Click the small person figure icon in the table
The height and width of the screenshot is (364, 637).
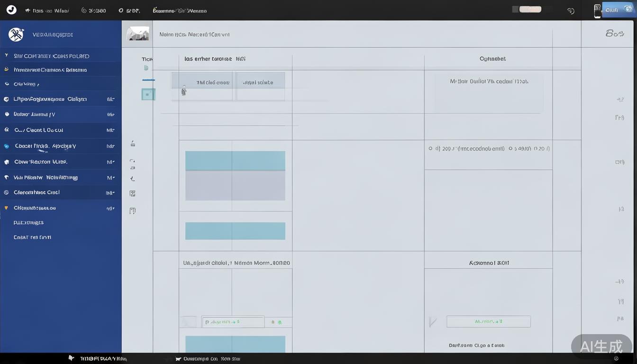184,91
